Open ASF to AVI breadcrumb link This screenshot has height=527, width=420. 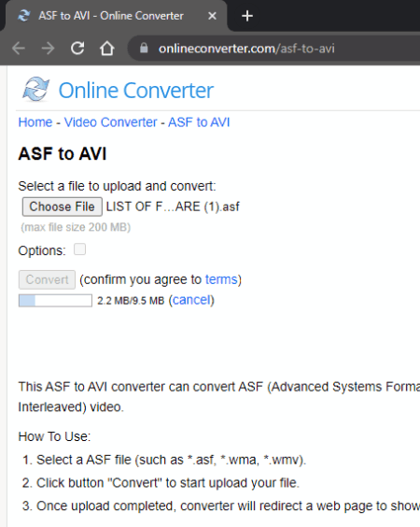(x=199, y=122)
